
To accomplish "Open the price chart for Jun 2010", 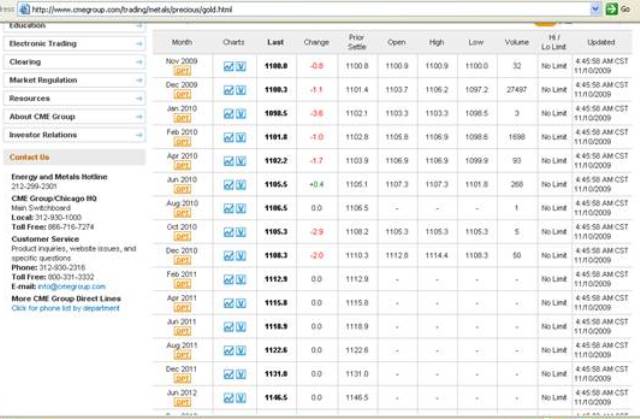I will [229, 184].
